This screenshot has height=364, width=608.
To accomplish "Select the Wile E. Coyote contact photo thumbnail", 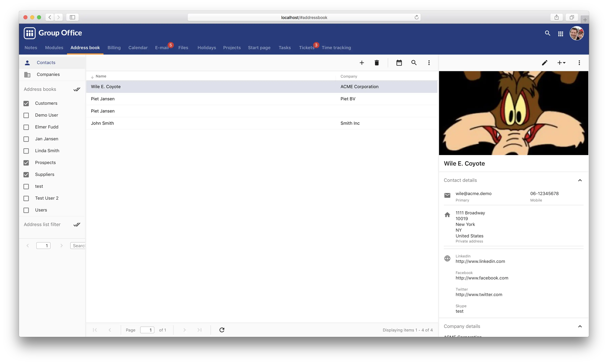I will (514, 113).
